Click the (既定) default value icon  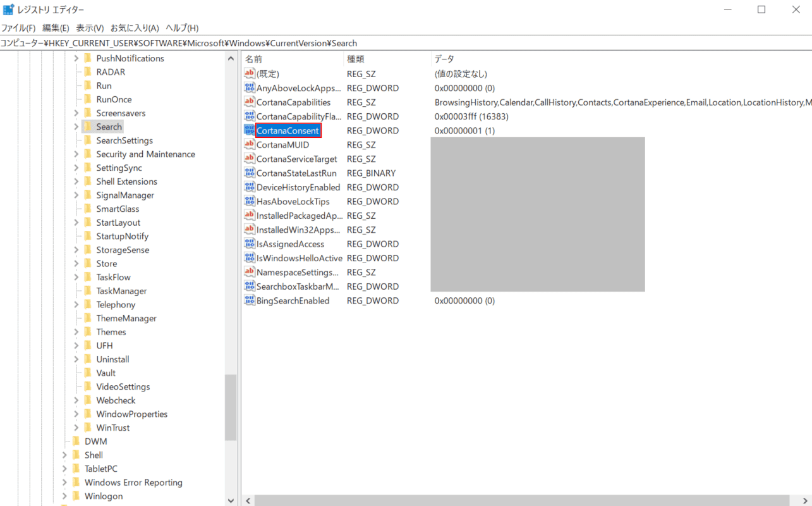click(249, 74)
